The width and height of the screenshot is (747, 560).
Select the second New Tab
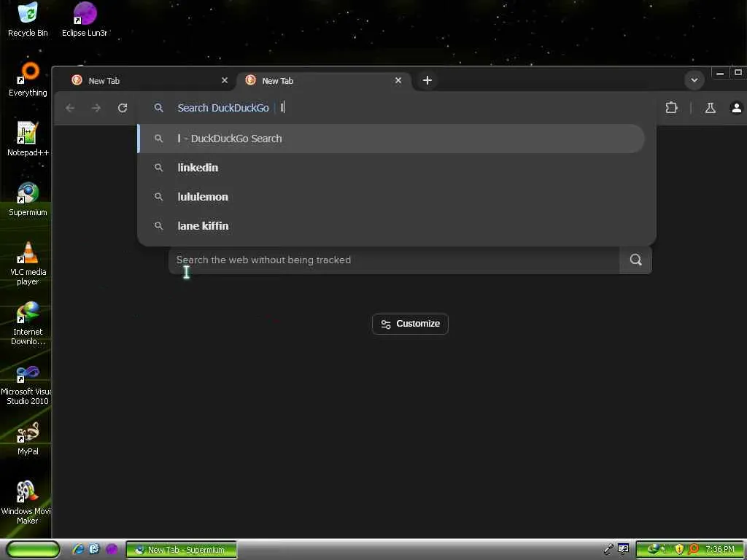pyautogui.click(x=324, y=80)
